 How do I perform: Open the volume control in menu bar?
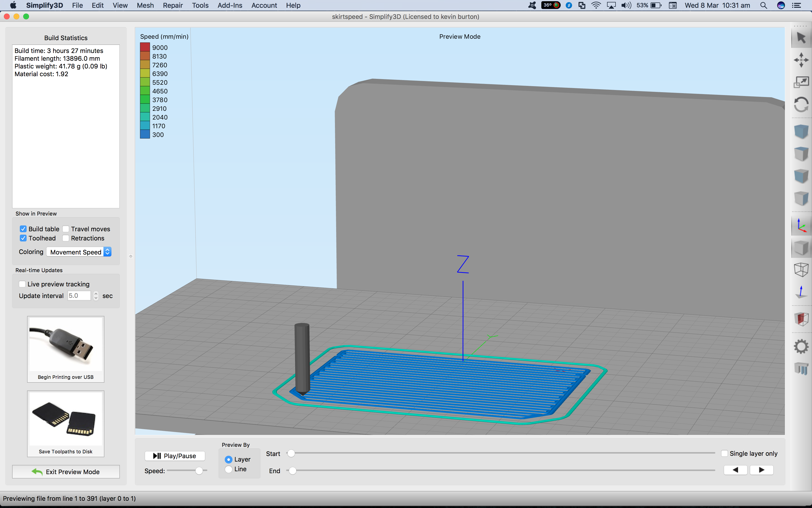[626, 5]
